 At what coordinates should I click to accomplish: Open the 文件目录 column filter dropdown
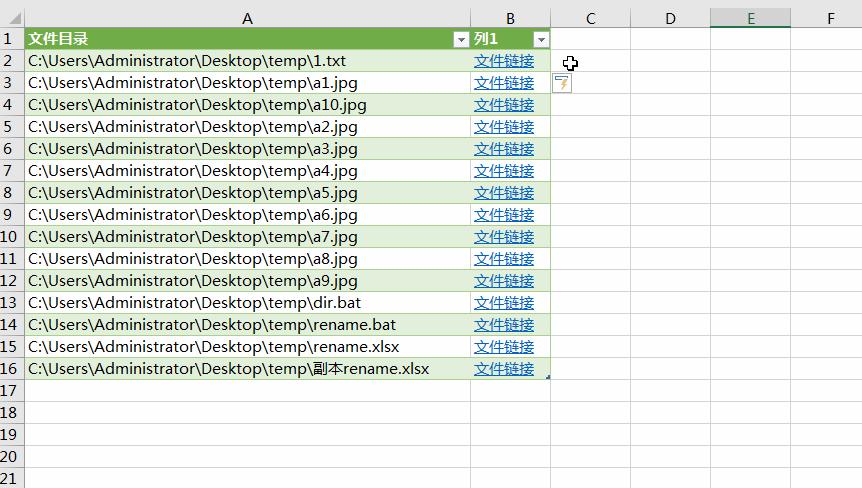460,40
